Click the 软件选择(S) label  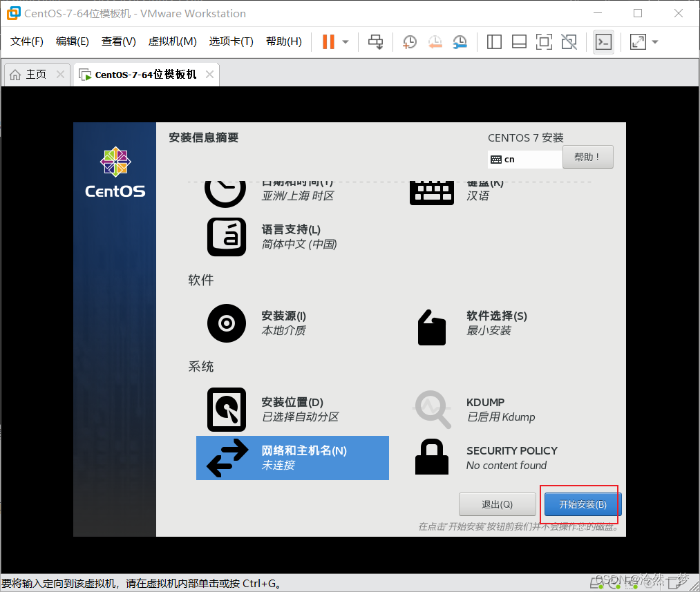coord(497,316)
